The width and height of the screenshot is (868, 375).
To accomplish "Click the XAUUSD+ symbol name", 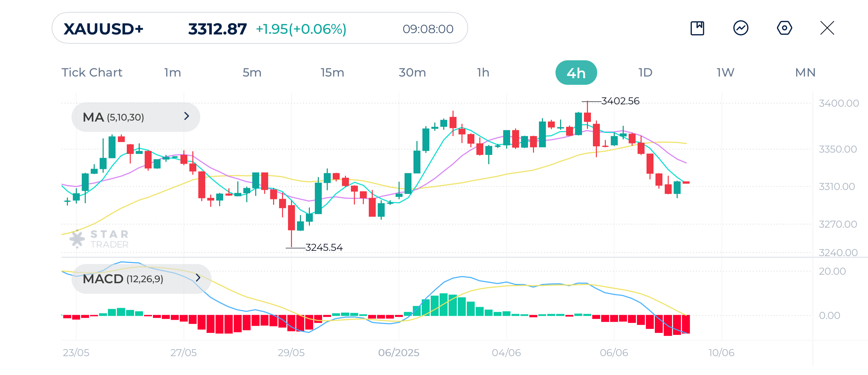I will point(103,29).
